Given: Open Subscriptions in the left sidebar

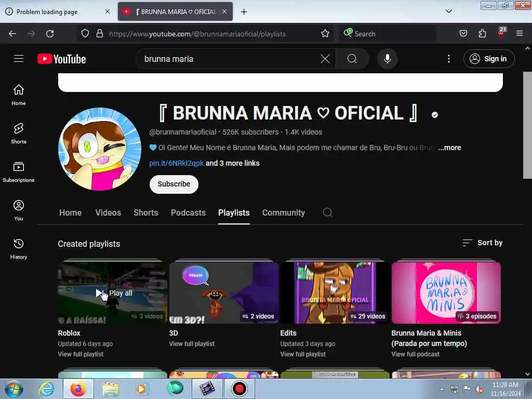Looking at the screenshot, I should click(19, 172).
